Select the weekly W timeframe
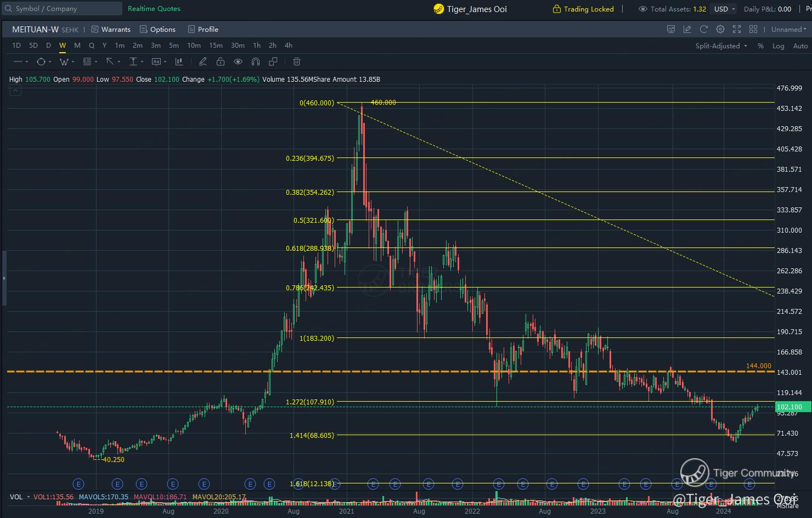812x518 pixels. tap(63, 46)
